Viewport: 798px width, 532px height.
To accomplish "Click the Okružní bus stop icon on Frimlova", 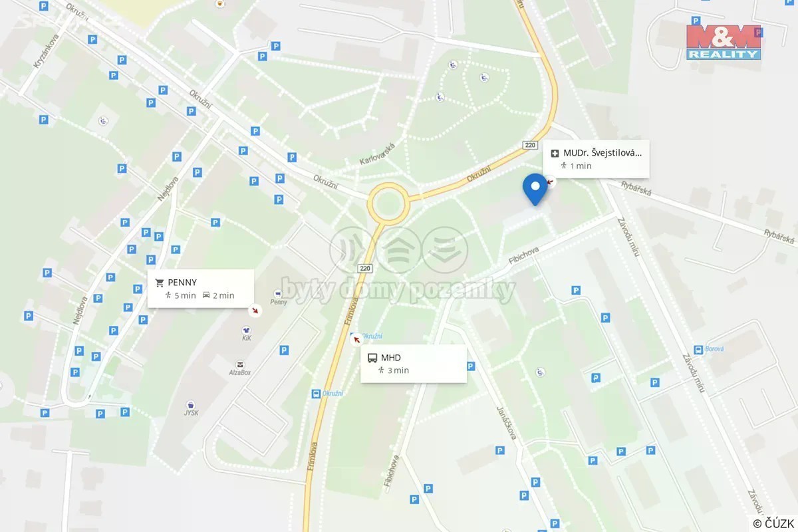I will point(316,394).
